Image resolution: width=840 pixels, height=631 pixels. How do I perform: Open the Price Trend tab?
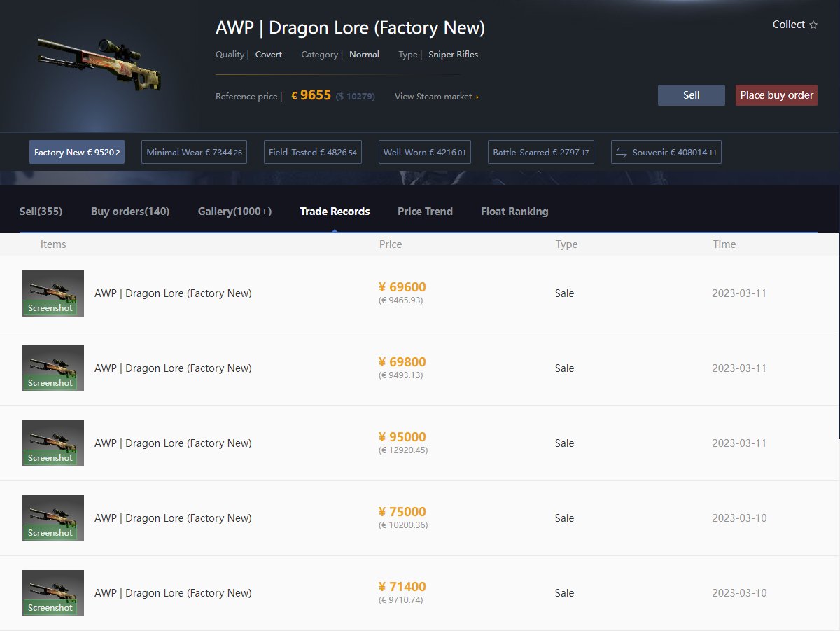[425, 212]
